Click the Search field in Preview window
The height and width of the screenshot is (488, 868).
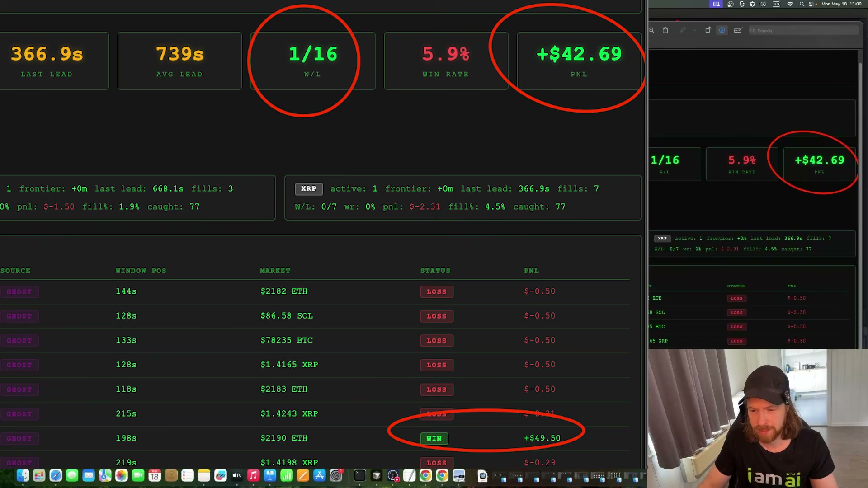coord(803,30)
